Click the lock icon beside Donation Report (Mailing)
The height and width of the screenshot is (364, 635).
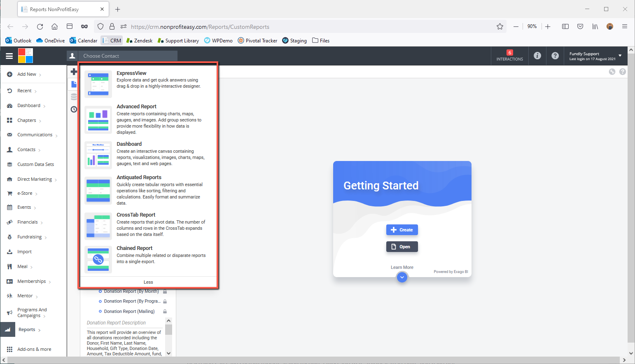[165, 311]
